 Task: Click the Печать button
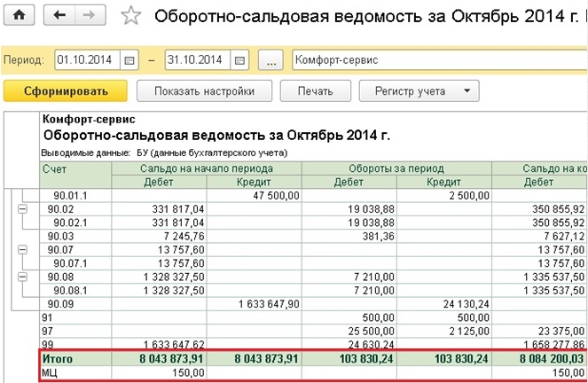point(315,90)
